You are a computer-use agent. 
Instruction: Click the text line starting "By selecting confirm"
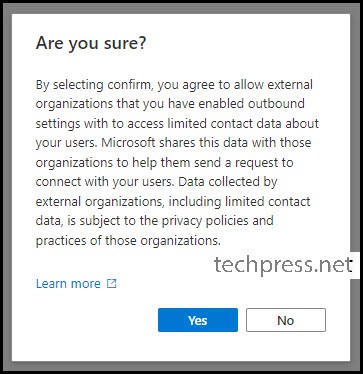click(174, 85)
